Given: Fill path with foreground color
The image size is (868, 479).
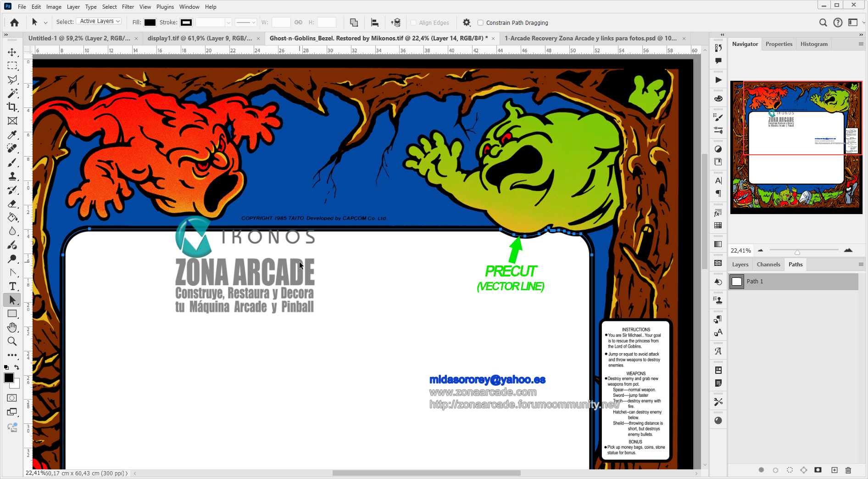Looking at the screenshot, I should [761, 470].
